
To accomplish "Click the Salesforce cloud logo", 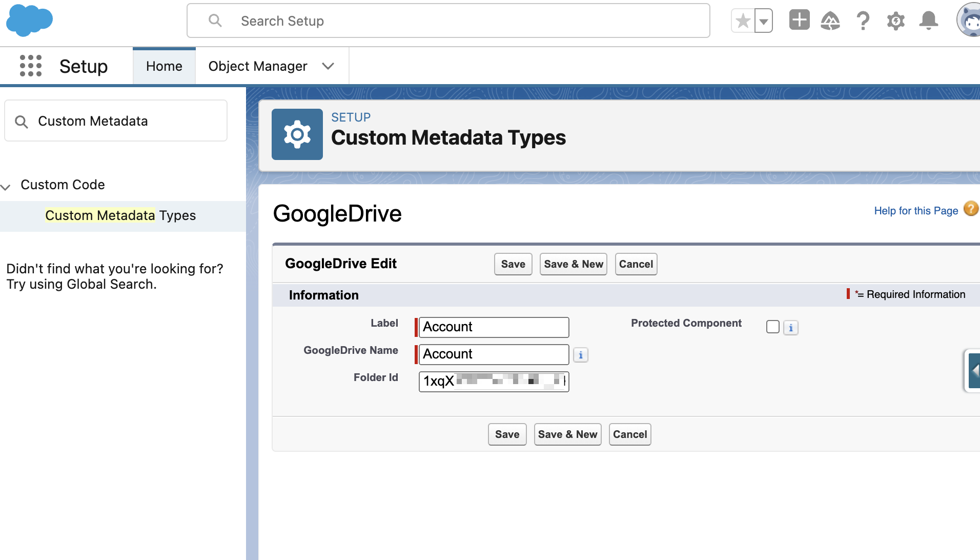I will [29, 21].
